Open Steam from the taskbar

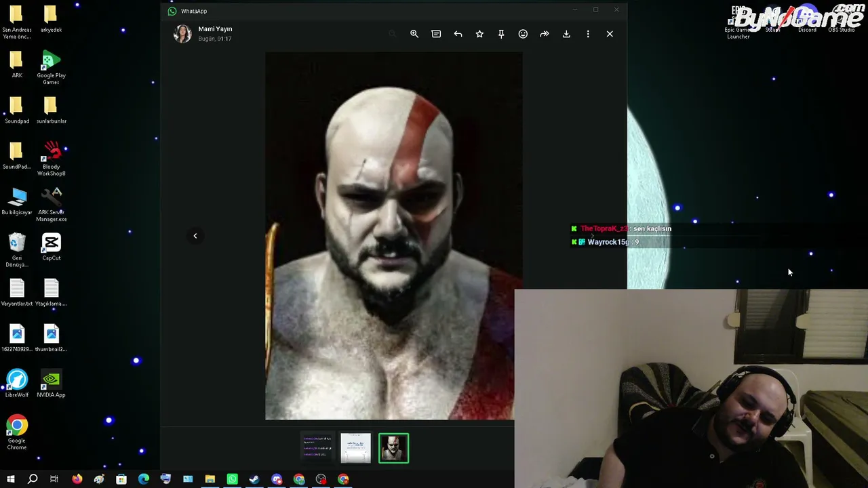254,479
